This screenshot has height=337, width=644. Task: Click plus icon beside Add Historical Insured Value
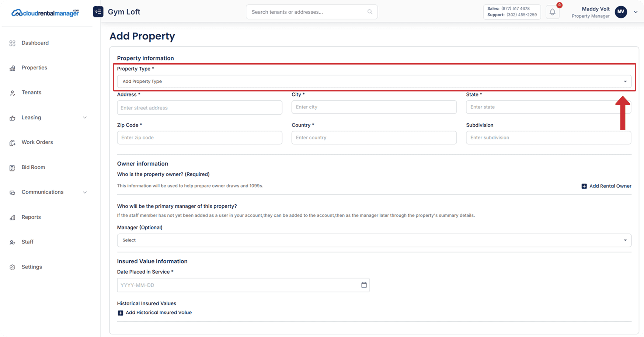click(120, 313)
